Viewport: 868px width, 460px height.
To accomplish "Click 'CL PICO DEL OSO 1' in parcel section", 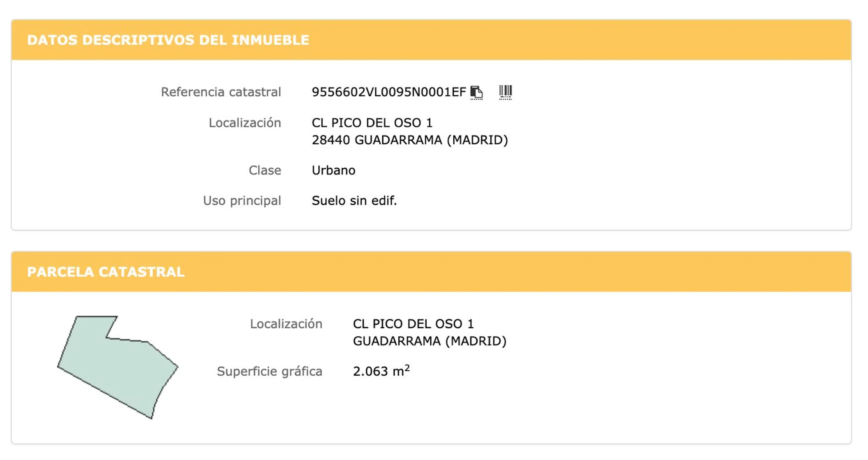I will pos(413,324).
